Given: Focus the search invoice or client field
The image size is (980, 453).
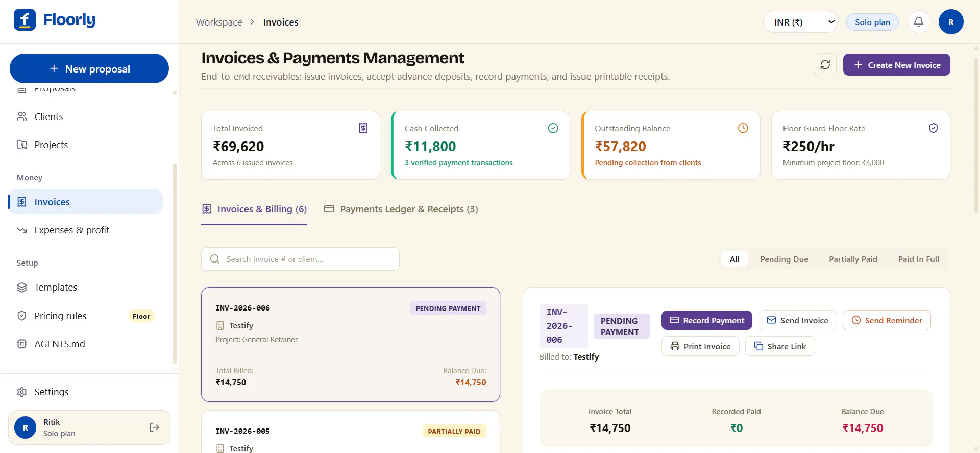Looking at the screenshot, I should [x=300, y=259].
